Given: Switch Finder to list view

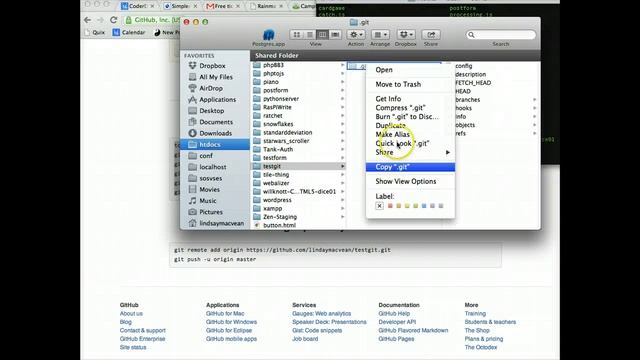Looking at the screenshot, I should (x=310, y=35).
